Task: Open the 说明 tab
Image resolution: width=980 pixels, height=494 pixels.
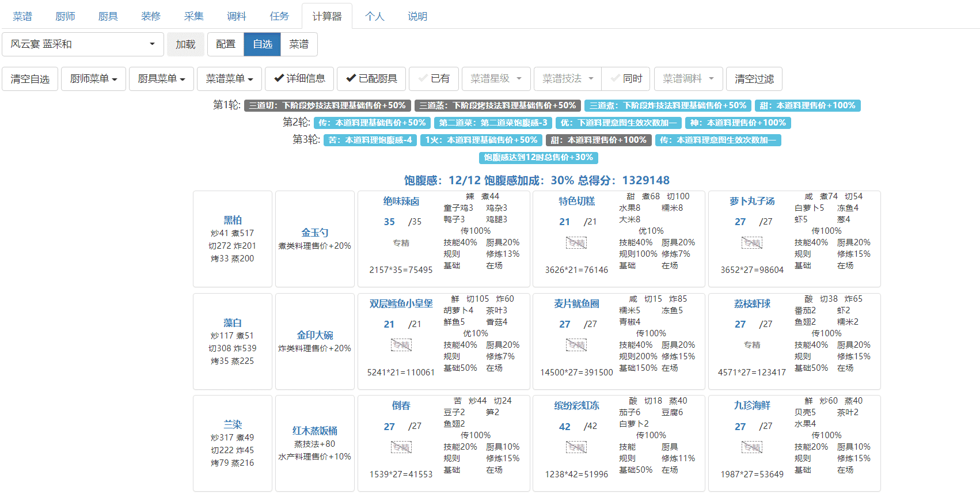Action: (x=417, y=16)
